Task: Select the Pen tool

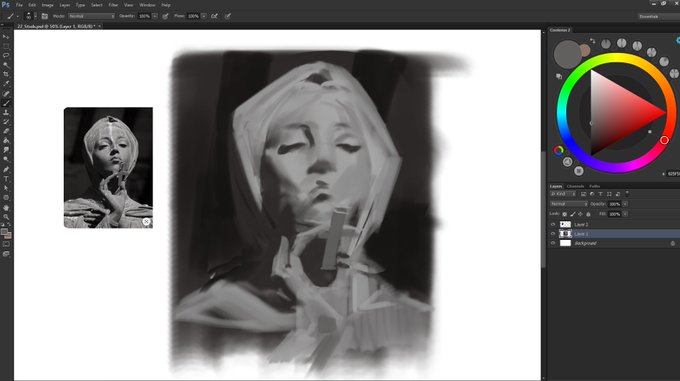Action: [x=6, y=169]
